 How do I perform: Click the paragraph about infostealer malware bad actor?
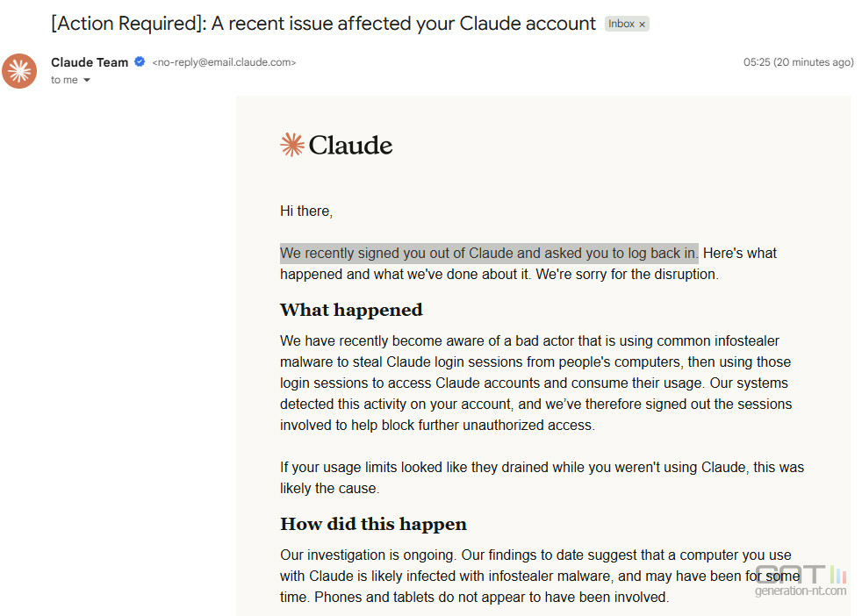tap(536, 383)
